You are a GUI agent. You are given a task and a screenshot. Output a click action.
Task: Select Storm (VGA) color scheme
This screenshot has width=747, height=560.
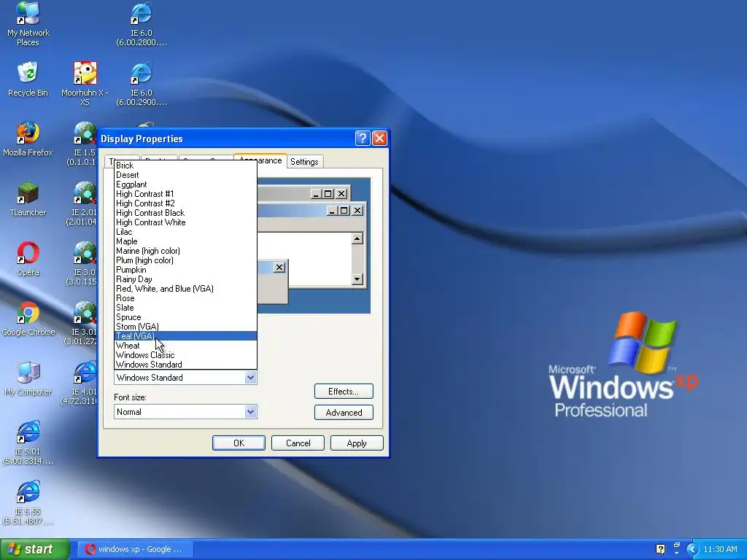pyautogui.click(x=186, y=327)
